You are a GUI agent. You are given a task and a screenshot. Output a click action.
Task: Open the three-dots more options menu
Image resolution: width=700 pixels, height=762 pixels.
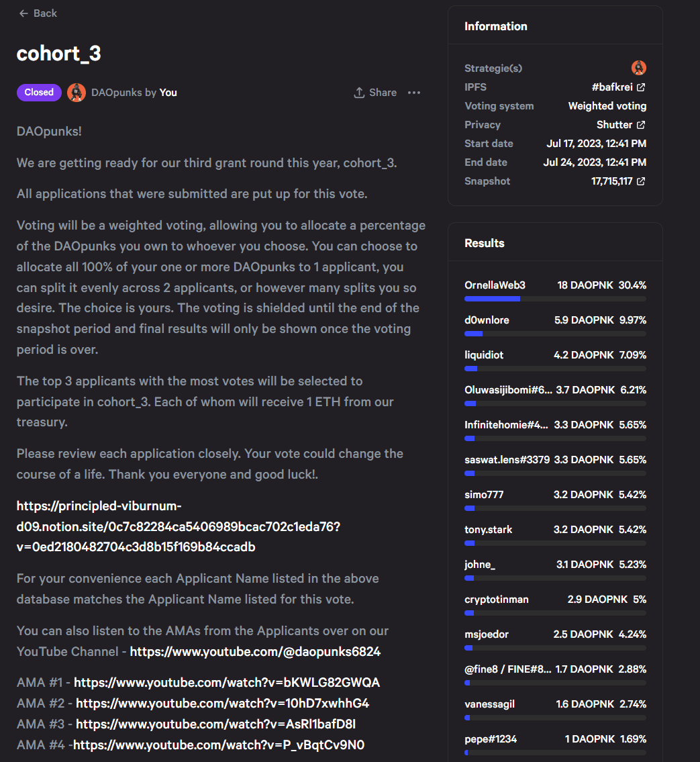click(x=414, y=93)
